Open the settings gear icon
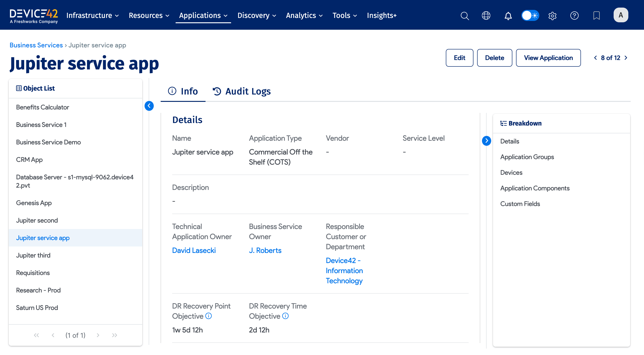The image size is (644, 355). pyautogui.click(x=552, y=15)
